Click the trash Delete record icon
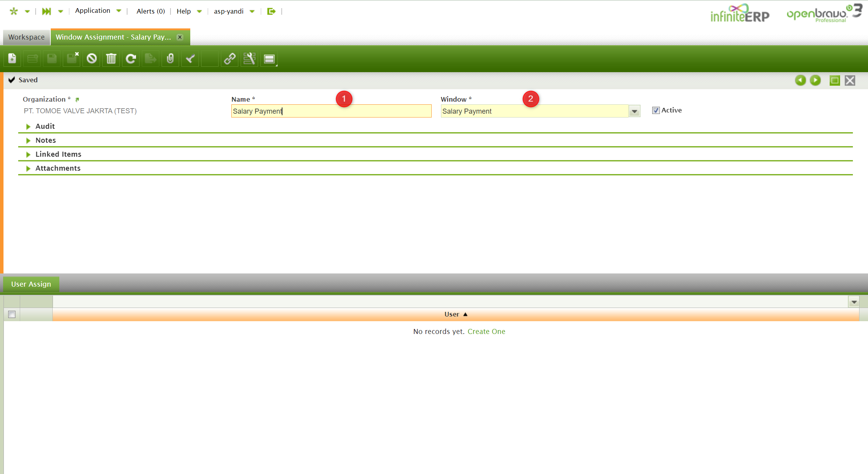 click(111, 59)
